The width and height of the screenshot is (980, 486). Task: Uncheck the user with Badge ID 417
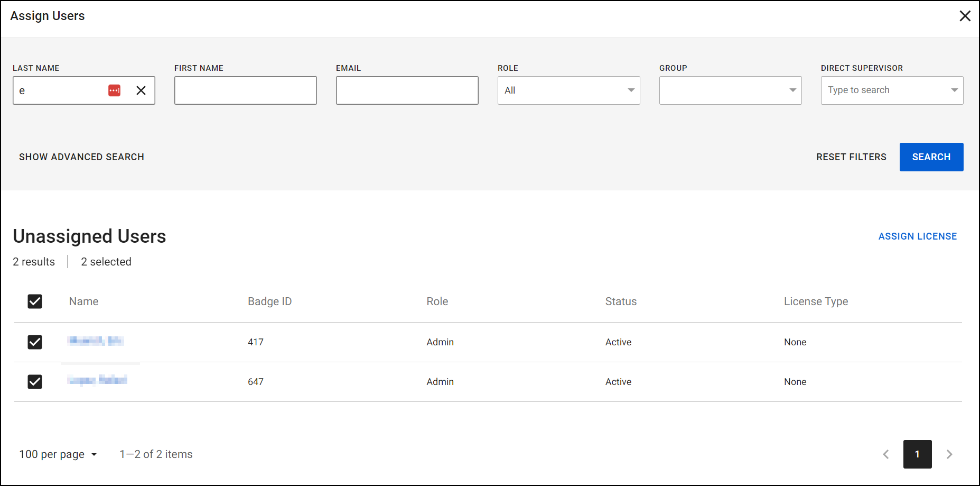(35, 342)
